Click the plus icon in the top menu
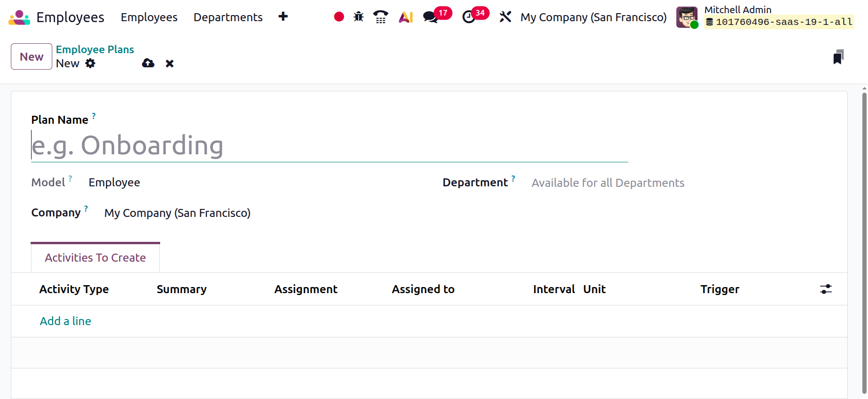Image resolution: width=868 pixels, height=399 pixels. (283, 17)
